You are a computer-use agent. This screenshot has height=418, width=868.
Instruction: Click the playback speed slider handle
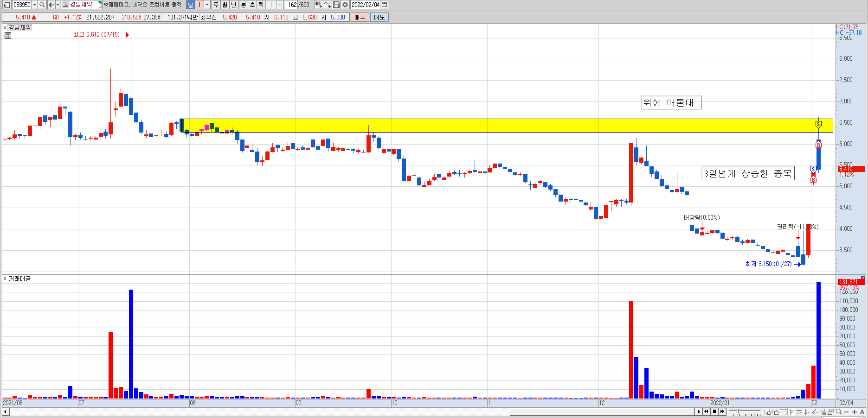point(738,411)
